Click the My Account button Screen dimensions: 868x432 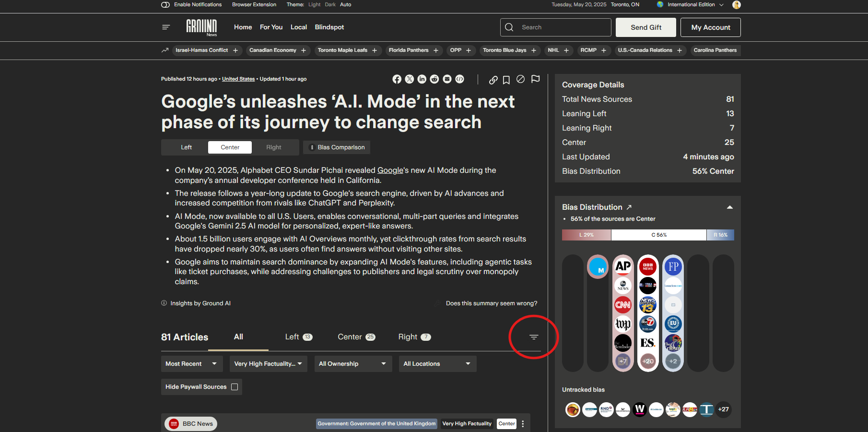point(711,27)
